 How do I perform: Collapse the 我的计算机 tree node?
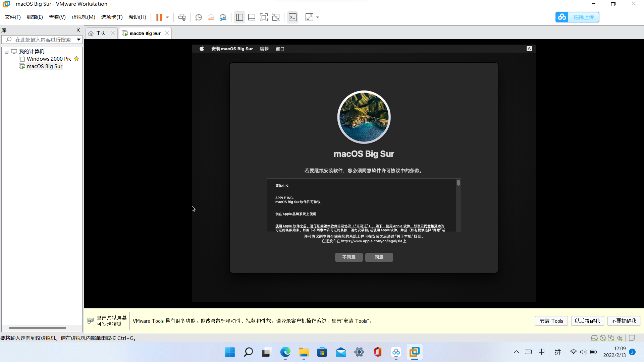[6, 51]
